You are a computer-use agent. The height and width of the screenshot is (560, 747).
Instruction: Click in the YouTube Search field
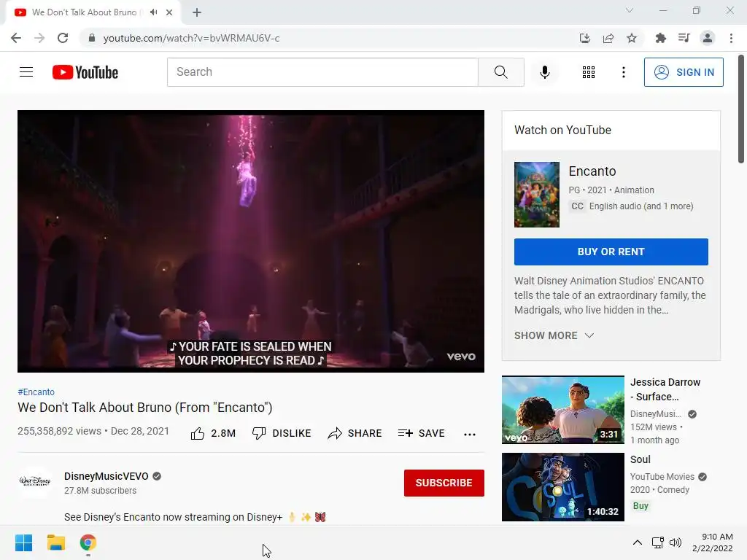coord(322,72)
